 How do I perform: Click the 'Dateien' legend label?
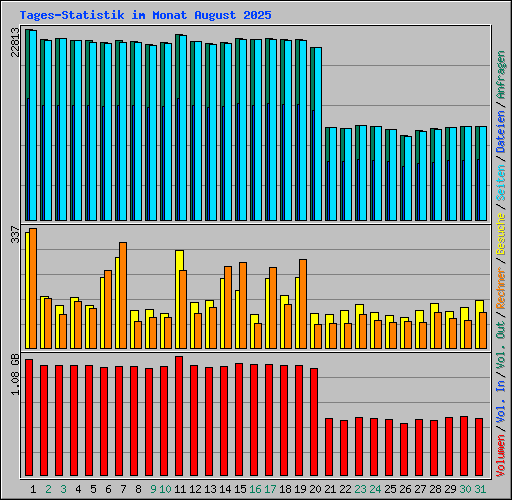[x=501, y=131]
